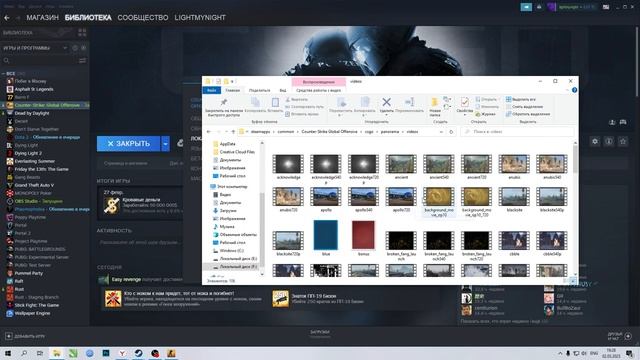Click ДОБАВИТЬ ИГРУ at bottom of Steam

point(25,336)
